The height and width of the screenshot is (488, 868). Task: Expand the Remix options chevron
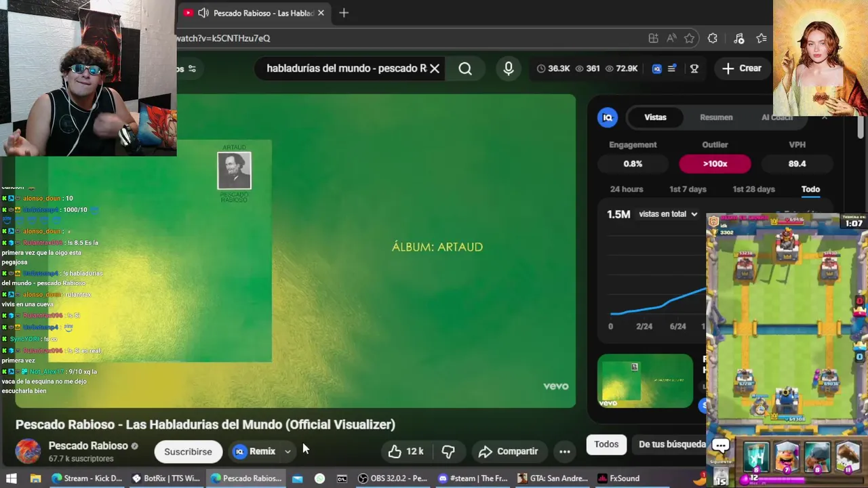288,451
